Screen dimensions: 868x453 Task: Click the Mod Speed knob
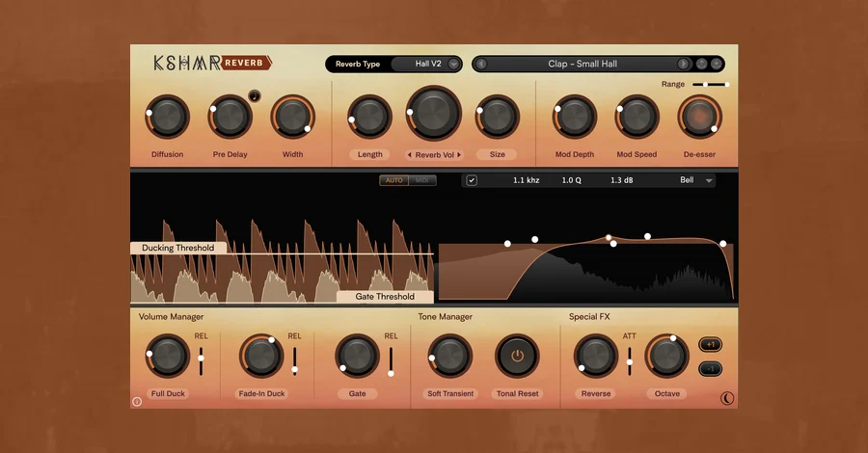(x=637, y=117)
